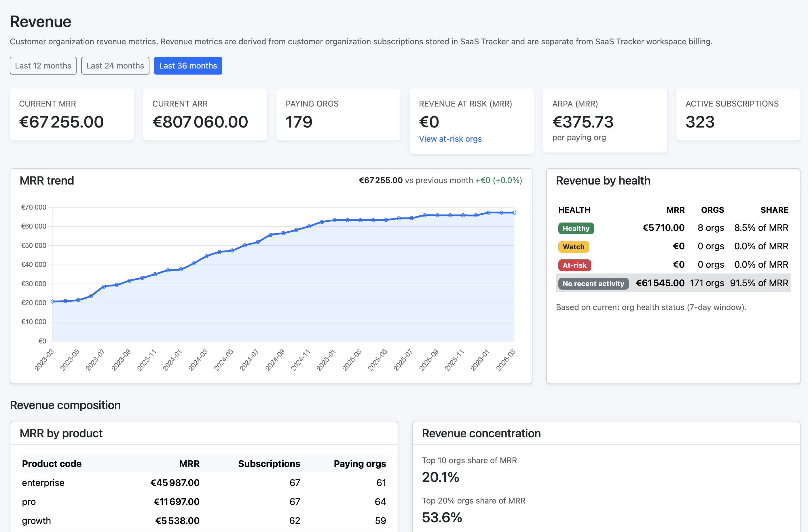Click the Active Subscriptions card
The image size is (808, 532).
click(x=737, y=114)
